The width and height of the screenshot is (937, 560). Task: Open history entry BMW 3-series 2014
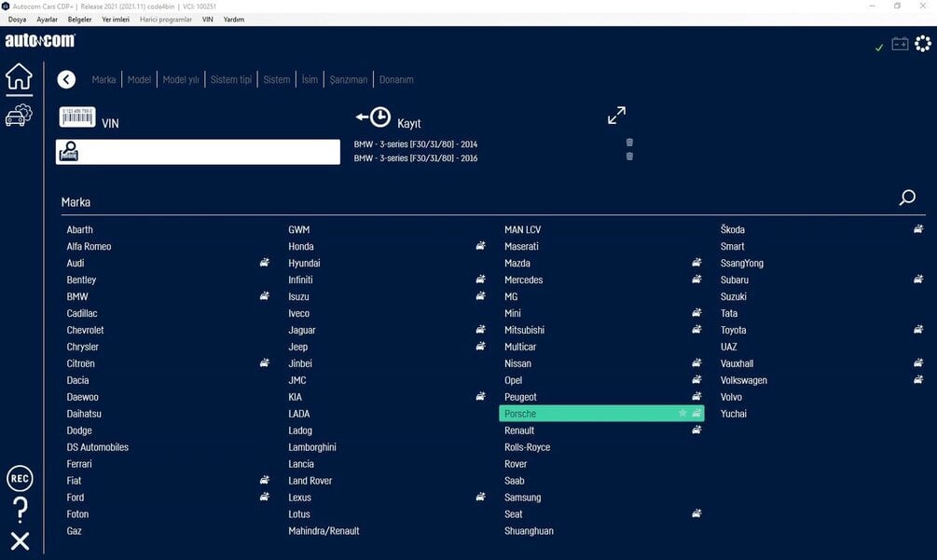(x=415, y=143)
